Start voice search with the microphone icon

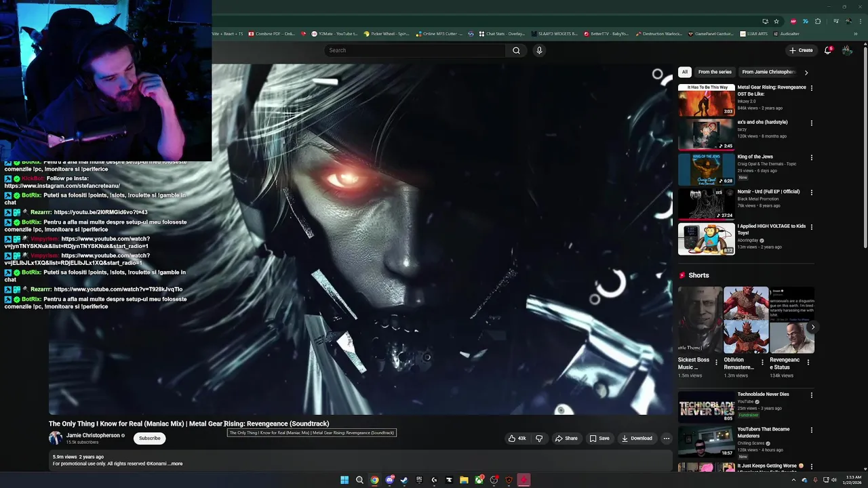click(x=539, y=50)
